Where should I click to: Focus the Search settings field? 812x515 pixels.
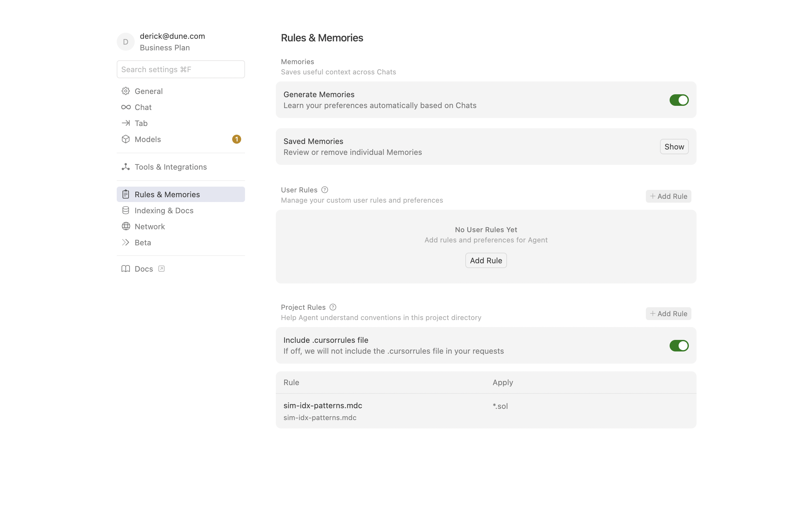point(181,70)
